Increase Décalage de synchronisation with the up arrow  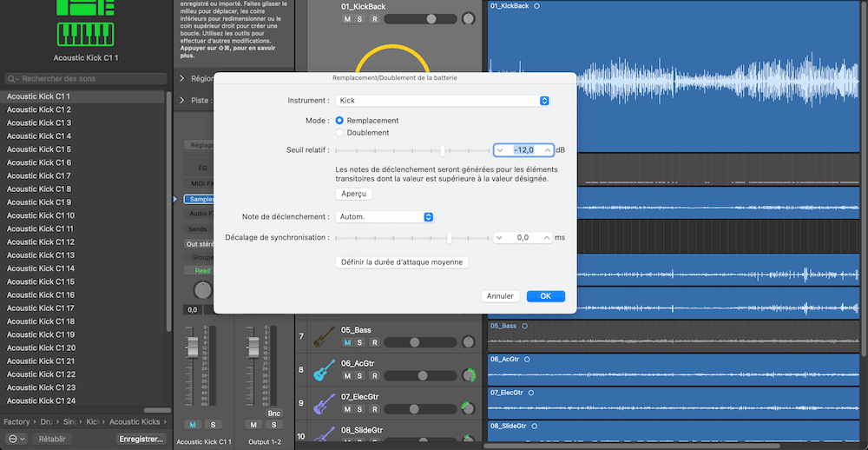click(x=548, y=238)
